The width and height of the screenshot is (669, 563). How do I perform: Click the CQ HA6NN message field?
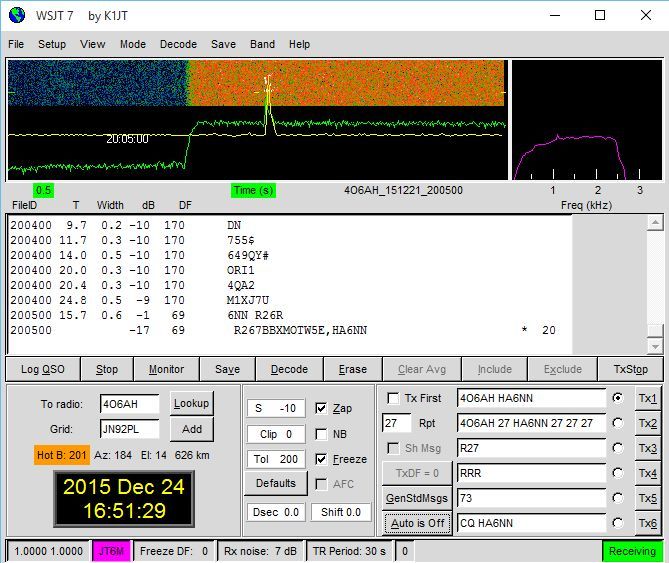(x=531, y=523)
